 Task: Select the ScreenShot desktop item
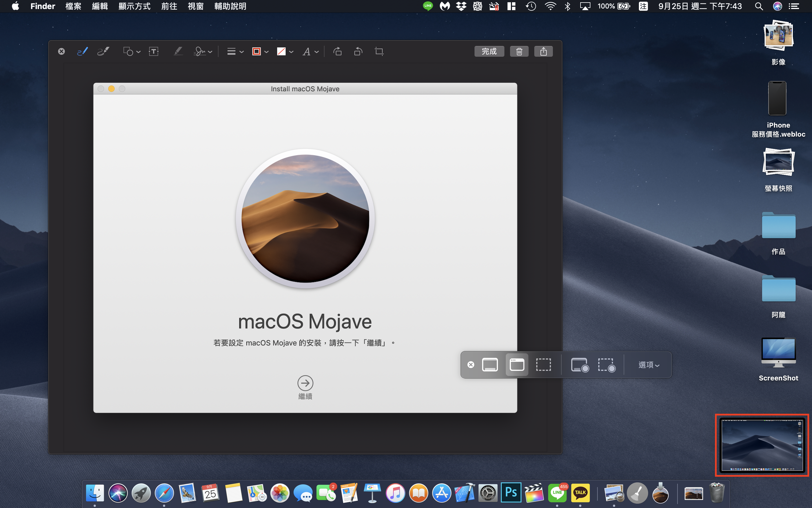[778, 359]
